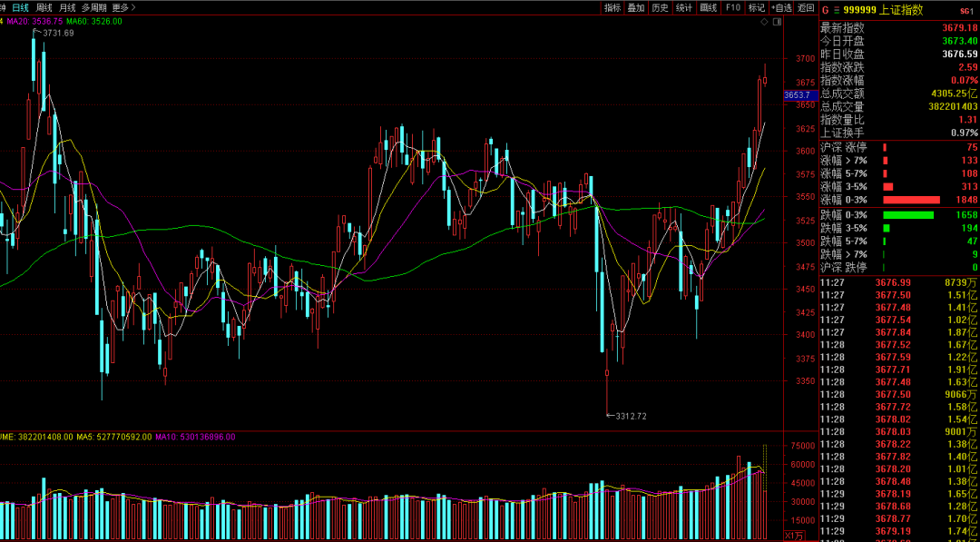Screen dimensions: 980x542
Task: Select the 指数涨幅 0.07% row
Action: pos(899,80)
